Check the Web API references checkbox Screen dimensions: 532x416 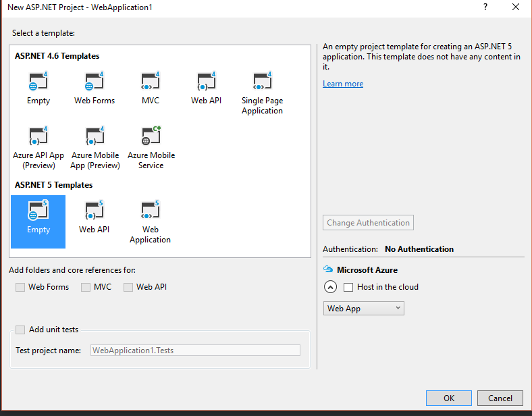tap(128, 288)
